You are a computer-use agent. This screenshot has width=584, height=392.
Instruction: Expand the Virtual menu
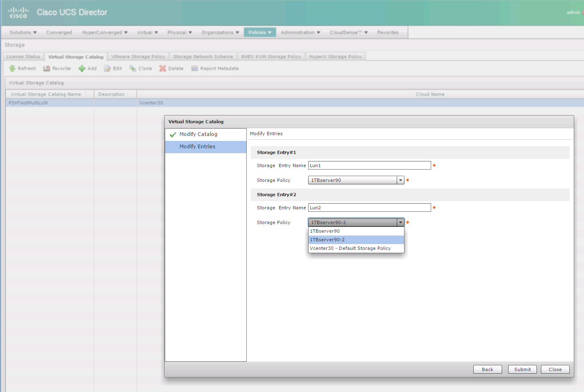click(148, 32)
